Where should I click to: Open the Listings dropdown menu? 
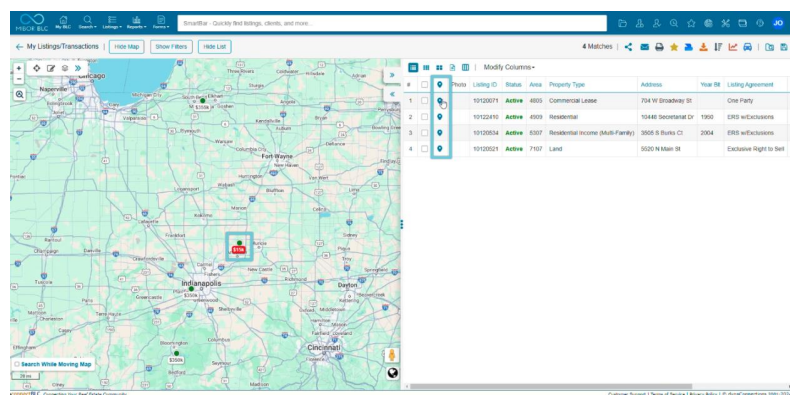(112, 22)
